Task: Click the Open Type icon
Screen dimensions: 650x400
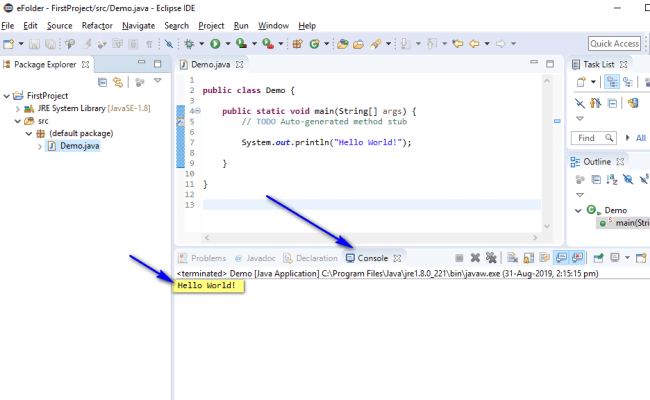Action: pos(342,44)
